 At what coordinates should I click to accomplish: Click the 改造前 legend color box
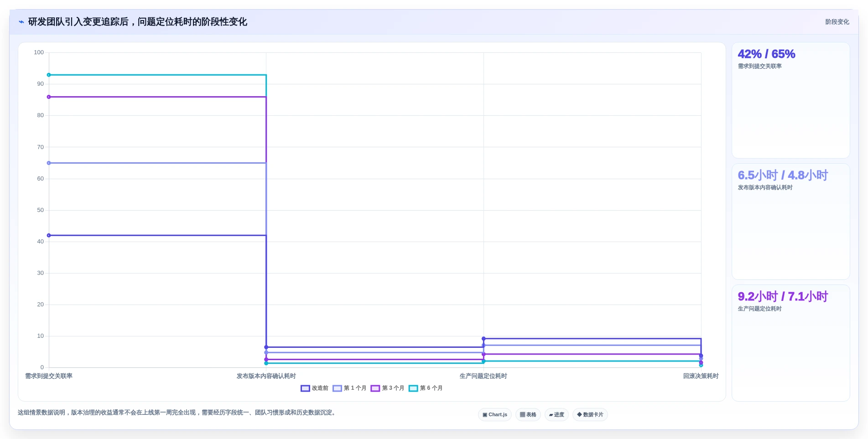click(x=305, y=388)
